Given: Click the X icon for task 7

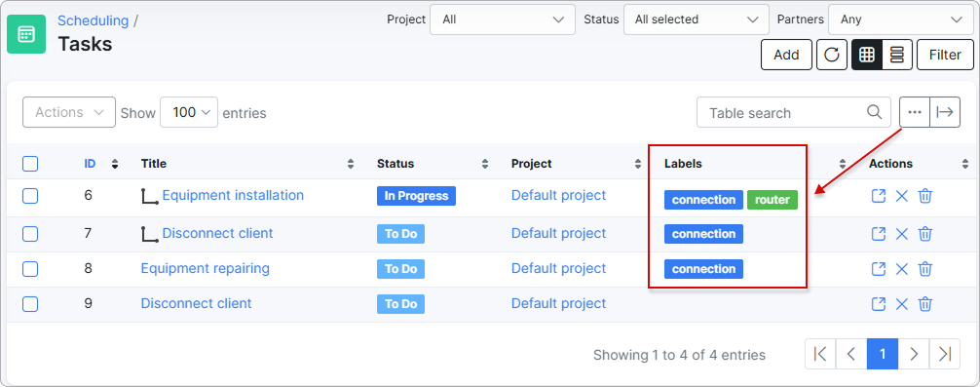Looking at the screenshot, I should [x=901, y=235].
